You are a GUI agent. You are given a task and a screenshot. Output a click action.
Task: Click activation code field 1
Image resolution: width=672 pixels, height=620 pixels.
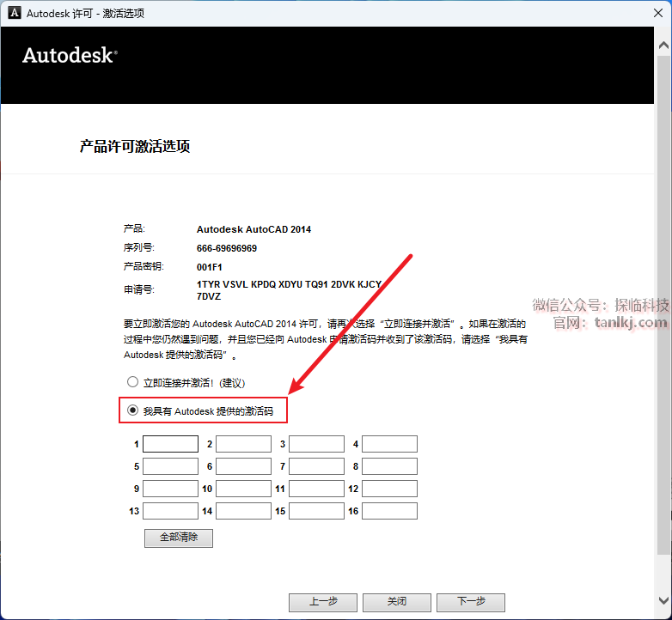170,444
